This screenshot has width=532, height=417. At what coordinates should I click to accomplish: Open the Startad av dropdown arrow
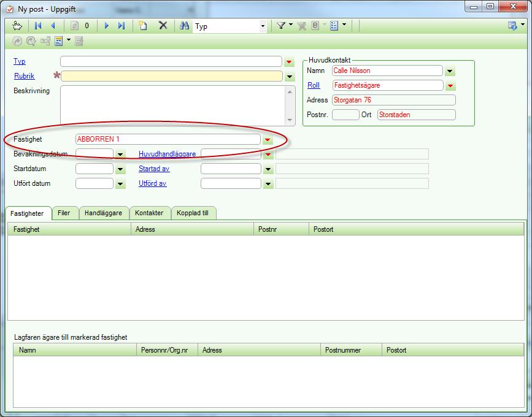point(268,169)
